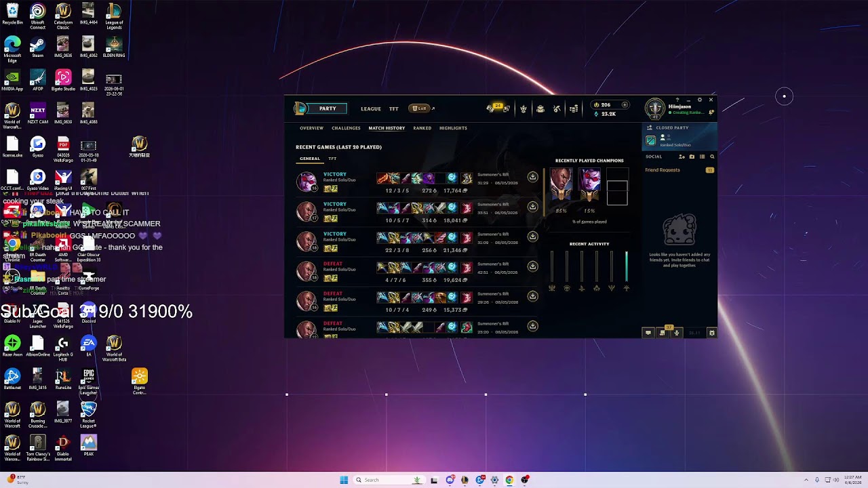Open the ELDEN RING desktop shortcut

pos(114,48)
